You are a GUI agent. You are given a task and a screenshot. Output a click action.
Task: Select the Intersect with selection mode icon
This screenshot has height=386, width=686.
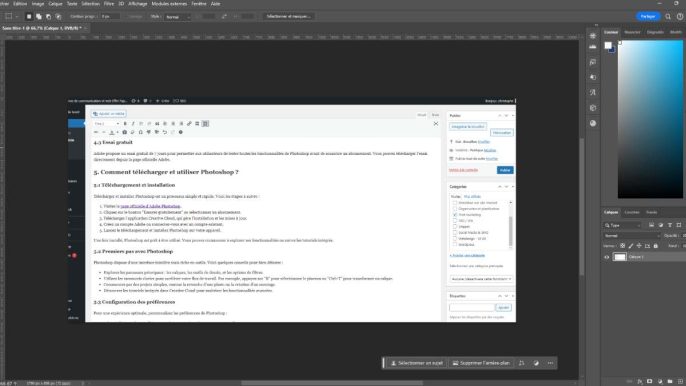tap(58, 17)
